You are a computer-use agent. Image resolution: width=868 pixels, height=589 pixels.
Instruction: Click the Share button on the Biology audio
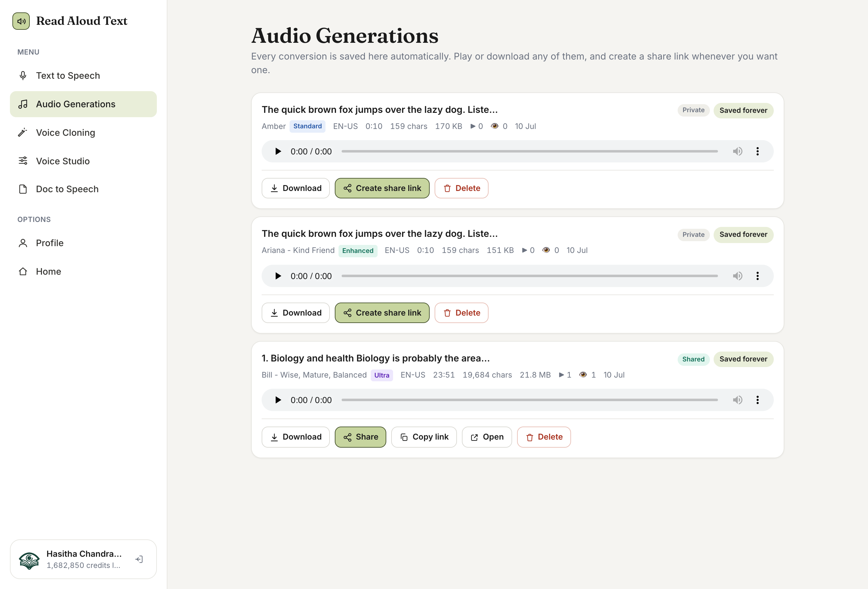click(361, 437)
